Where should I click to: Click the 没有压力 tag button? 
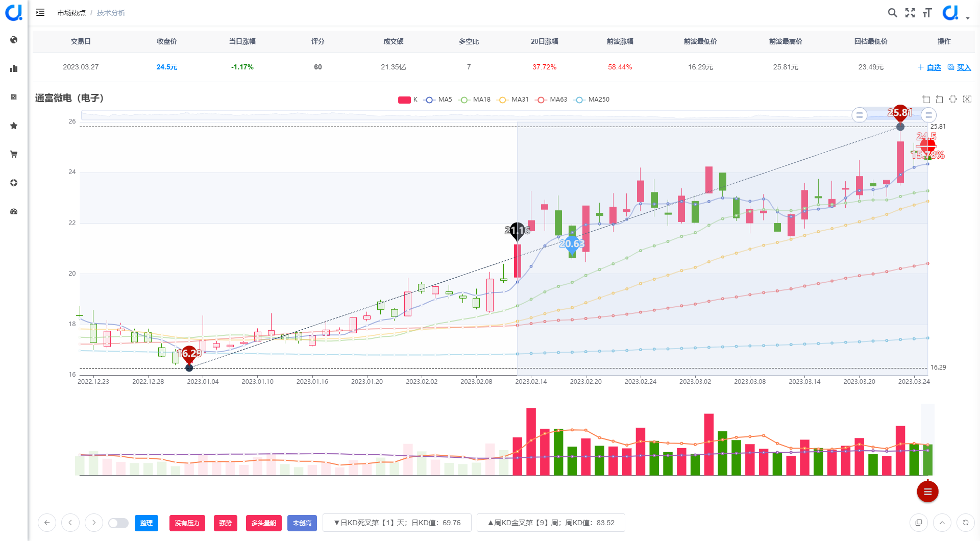click(187, 523)
